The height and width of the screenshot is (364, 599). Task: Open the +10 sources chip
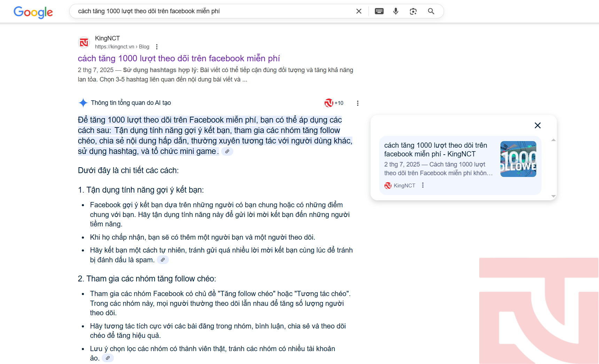pyautogui.click(x=334, y=103)
